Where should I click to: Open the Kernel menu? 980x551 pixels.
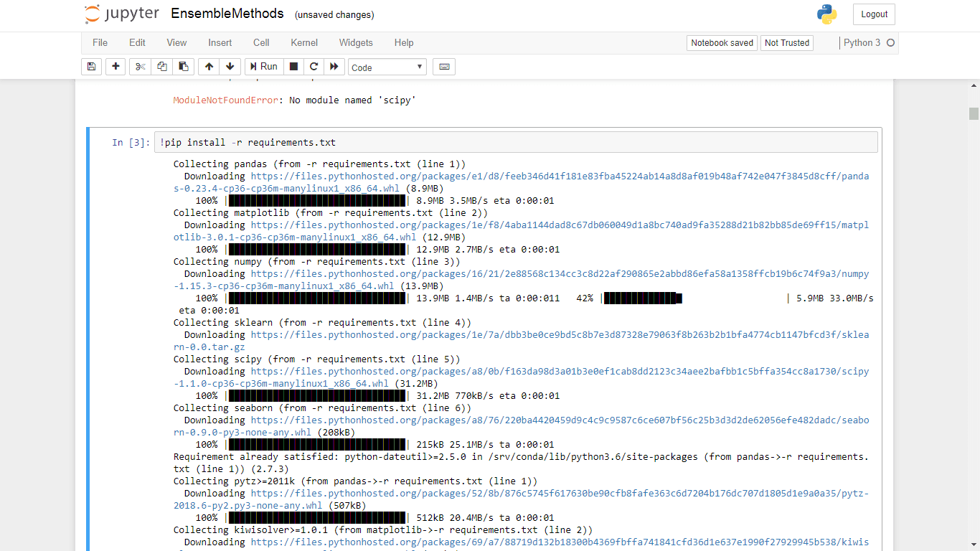pos(303,43)
